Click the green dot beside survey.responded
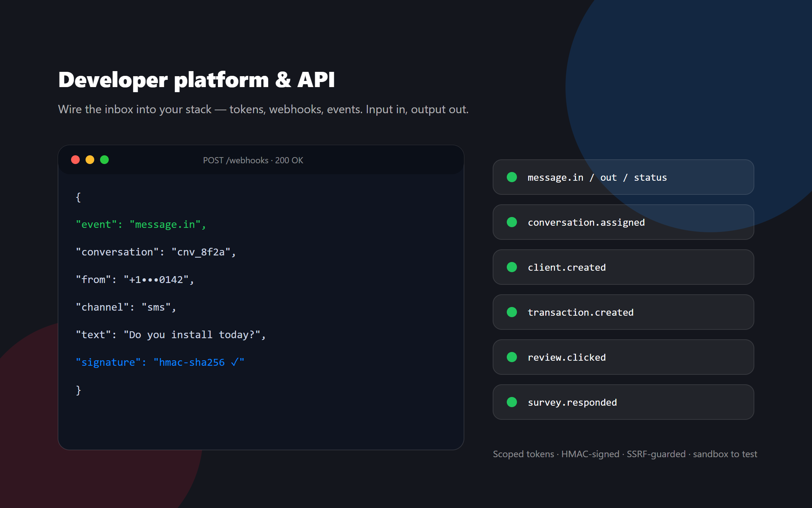The height and width of the screenshot is (508, 812). click(512, 402)
